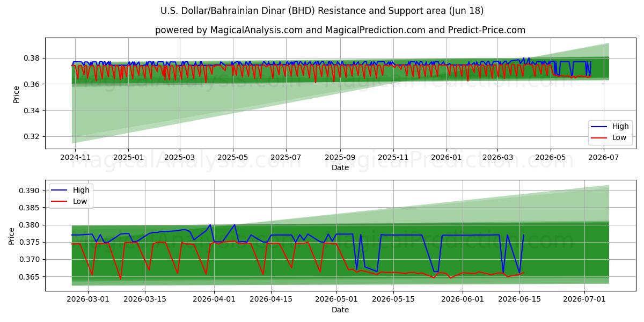Click the 2025-03 date tick
The width and height of the screenshot is (644, 322).
(179, 157)
